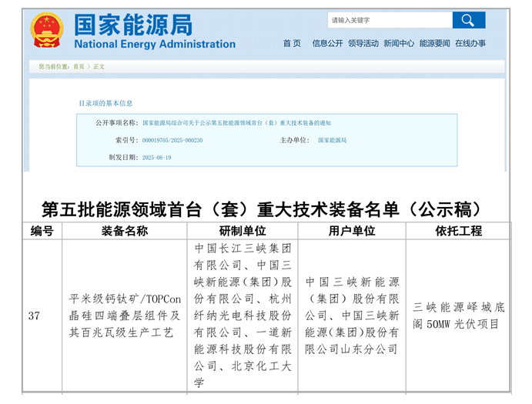Open the 新闻中心 menu item
This screenshot has width=532, height=404.
[399, 44]
